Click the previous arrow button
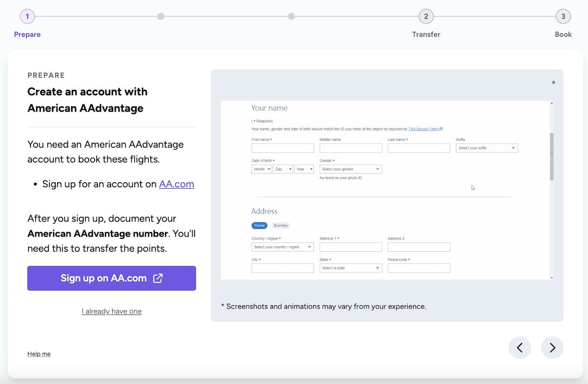588x384 pixels. (520, 348)
